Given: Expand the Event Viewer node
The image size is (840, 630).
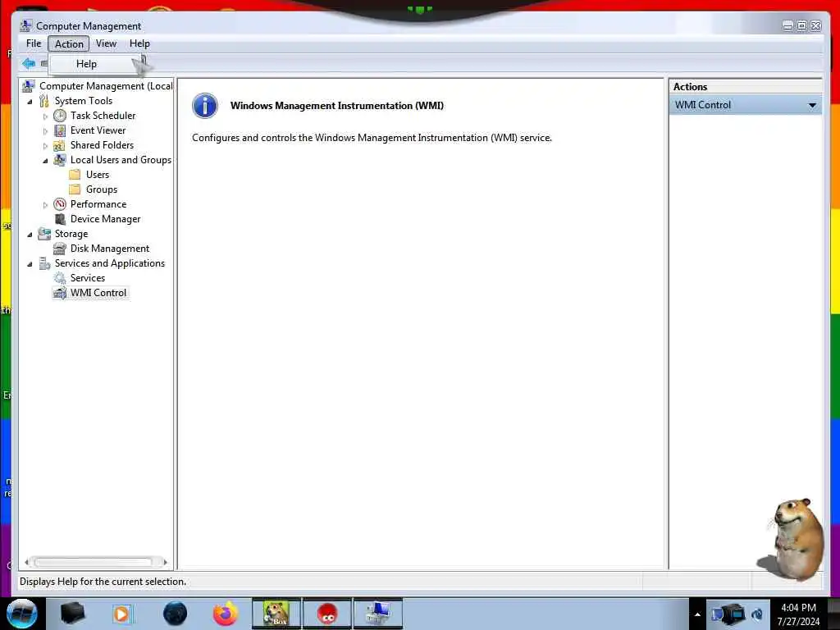Looking at the screenshot, I should tap(45, 130).
